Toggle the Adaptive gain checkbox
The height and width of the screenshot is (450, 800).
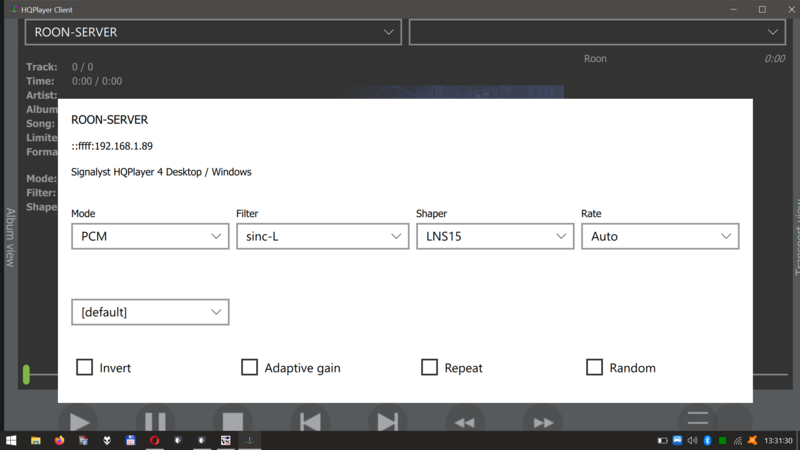click(249, 367)
